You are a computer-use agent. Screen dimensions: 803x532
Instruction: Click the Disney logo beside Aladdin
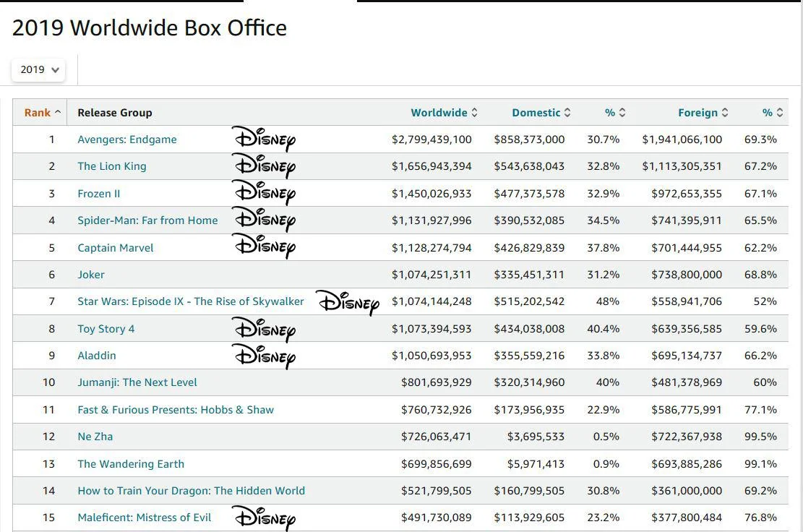pyautogui.click(x=263, y=357)
